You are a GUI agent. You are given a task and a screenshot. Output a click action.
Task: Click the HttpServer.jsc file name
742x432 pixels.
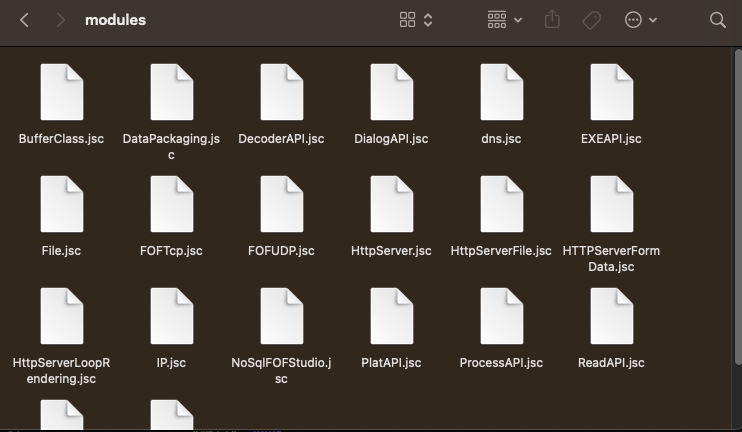pos(391,251)
